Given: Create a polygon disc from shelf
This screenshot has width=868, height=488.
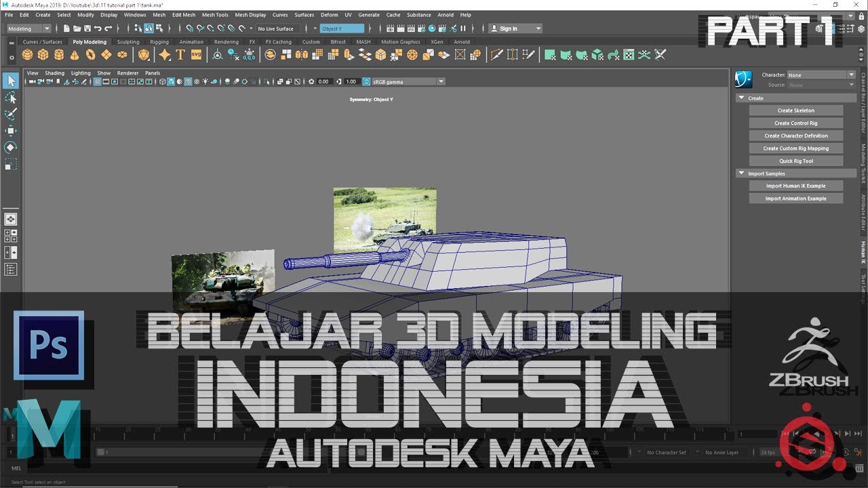Looking at the screenshot, I should pos(122,55).
